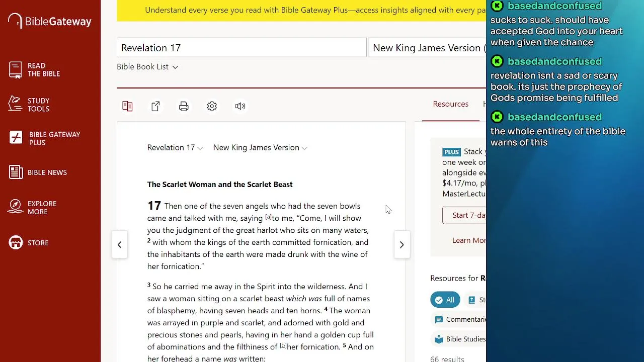
Task: Click the audio speaker icon
Action: (240, 106)
